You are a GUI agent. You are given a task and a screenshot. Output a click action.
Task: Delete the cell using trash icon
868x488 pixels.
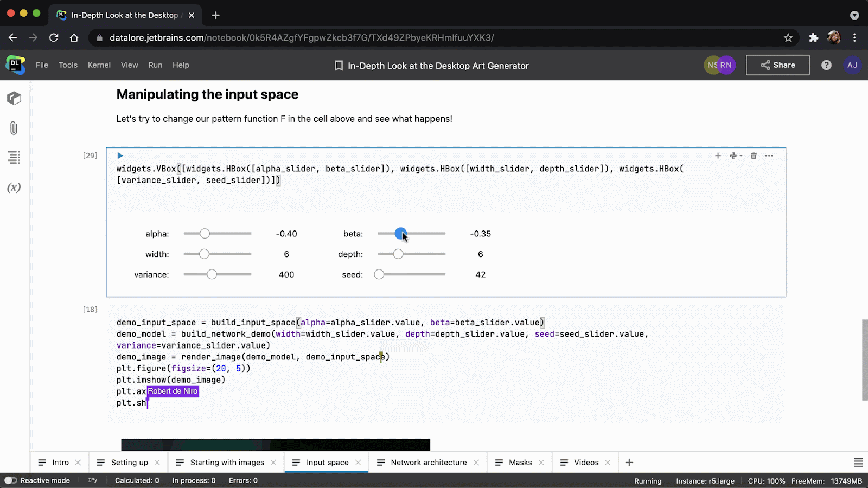point(754,156)
